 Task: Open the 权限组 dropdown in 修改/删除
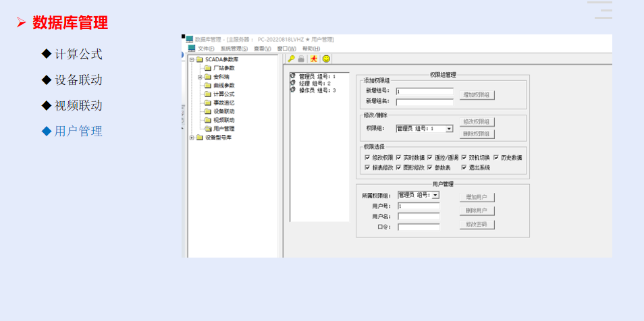pyautogui.click(x=449, y=128)
